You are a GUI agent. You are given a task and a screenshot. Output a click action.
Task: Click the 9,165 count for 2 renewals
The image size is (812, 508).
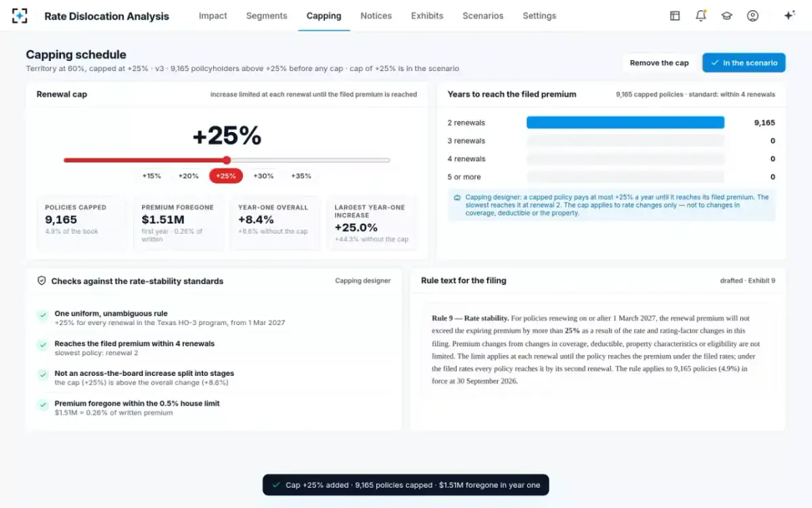765,123
